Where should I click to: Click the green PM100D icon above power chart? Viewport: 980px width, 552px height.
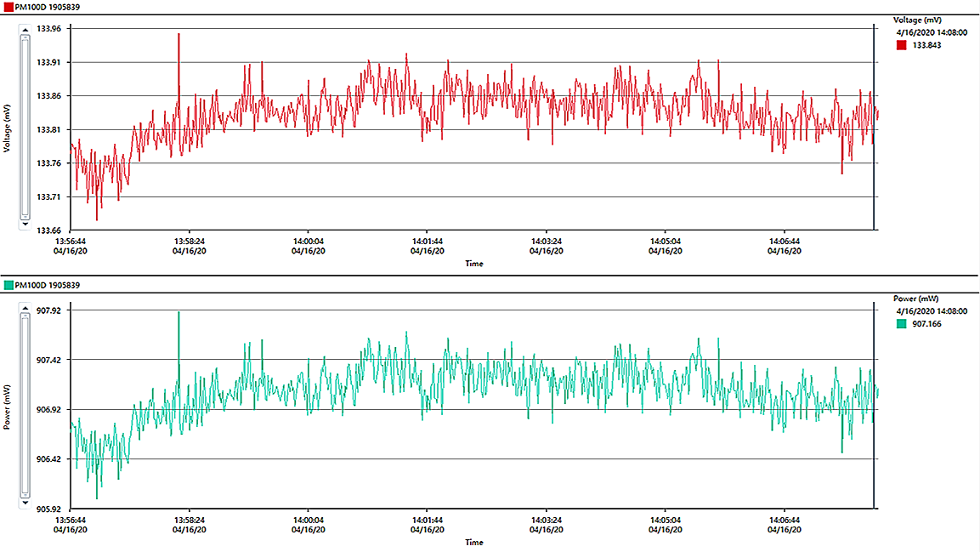coord(8,284)
